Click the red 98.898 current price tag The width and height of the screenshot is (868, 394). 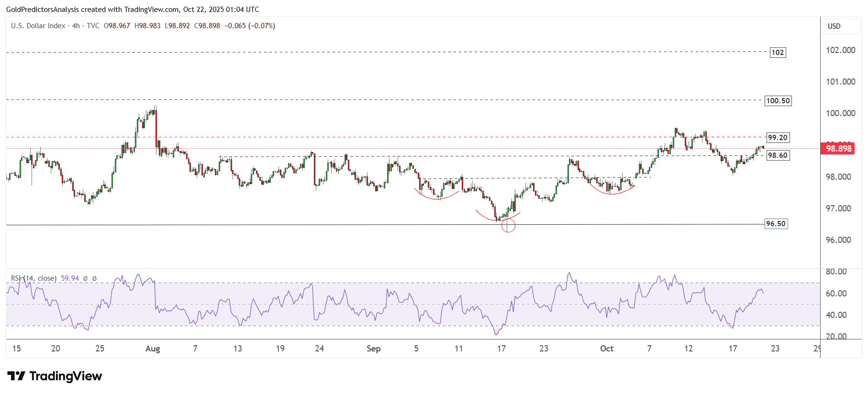(x=838, y=149)
